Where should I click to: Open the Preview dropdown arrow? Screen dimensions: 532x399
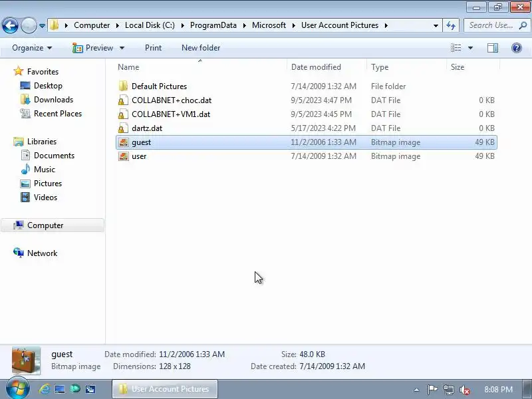(x=122, y=48)
